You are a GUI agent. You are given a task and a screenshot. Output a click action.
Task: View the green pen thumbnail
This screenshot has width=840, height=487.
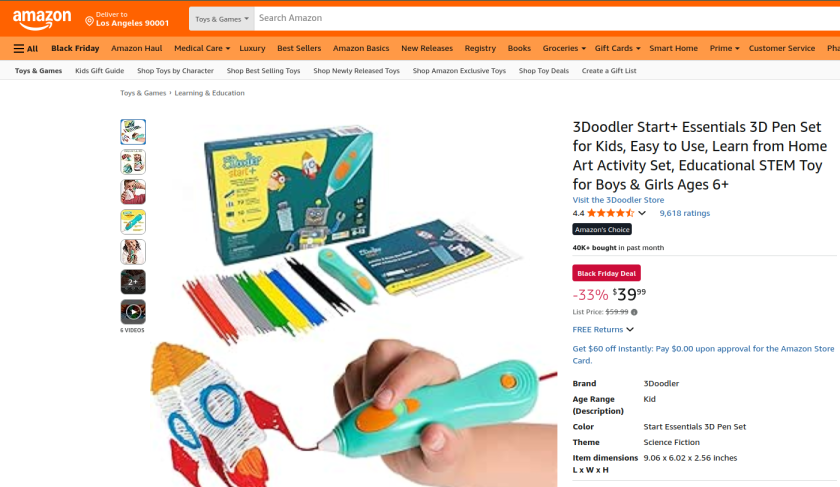point(133,222)
